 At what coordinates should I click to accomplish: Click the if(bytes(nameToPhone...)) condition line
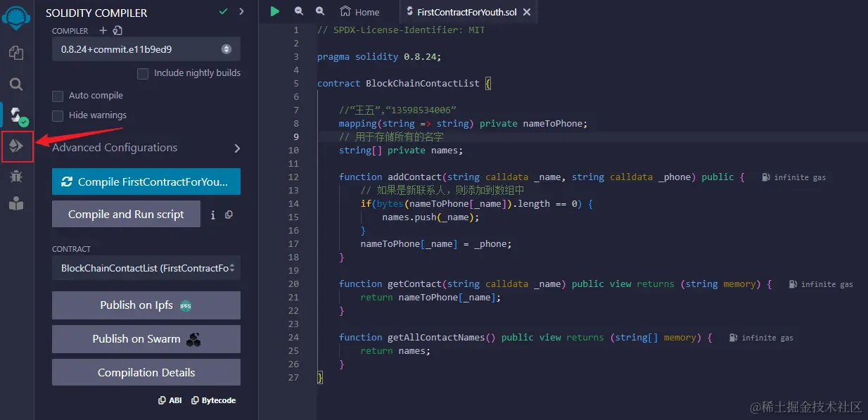click(477, 204)
